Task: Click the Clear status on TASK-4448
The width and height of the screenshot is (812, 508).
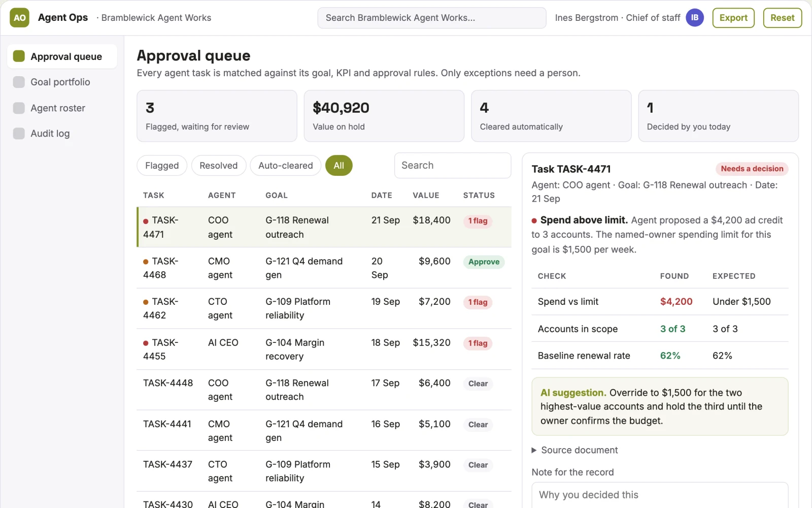Action: pyautogui.click(x=478, y=384)
